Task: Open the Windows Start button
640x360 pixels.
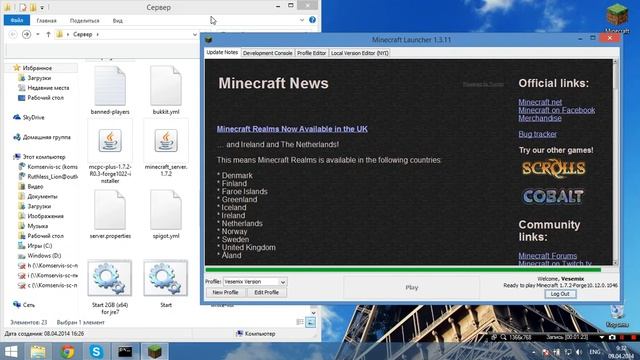Action: tap(11, 352)
